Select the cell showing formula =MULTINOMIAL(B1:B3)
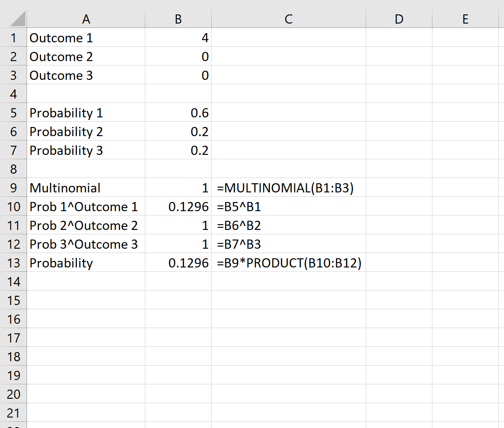 (x=288, y=188)
